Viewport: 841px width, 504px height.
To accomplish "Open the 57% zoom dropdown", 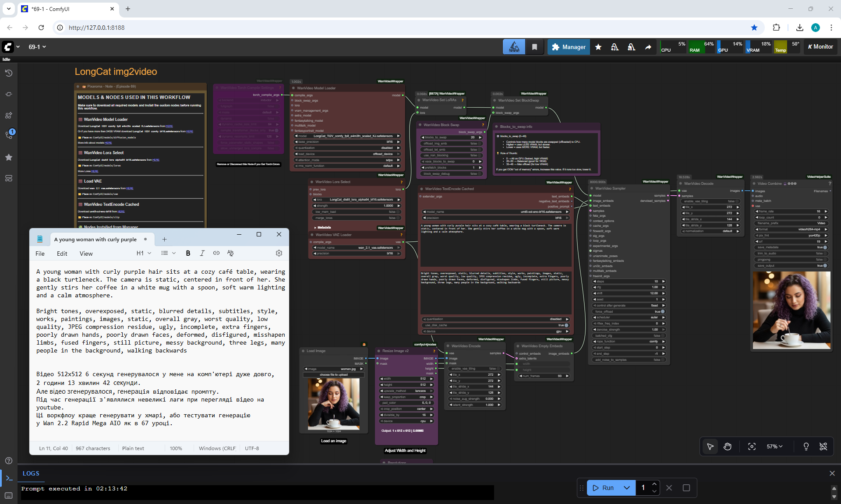I will [x=774, y=446].
